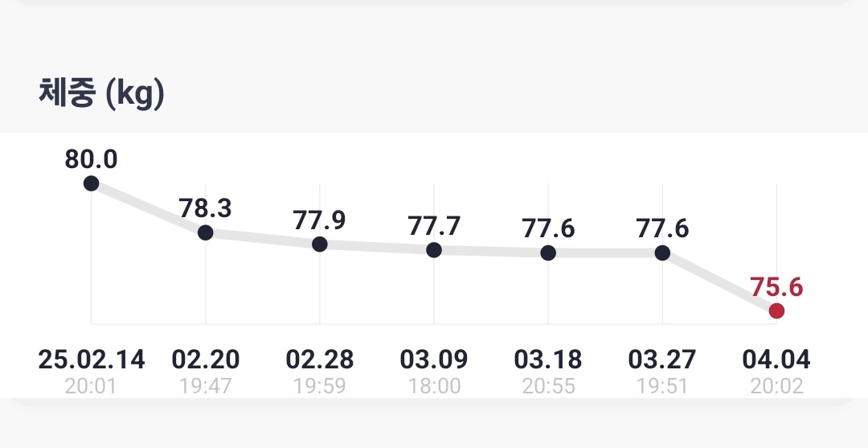
Task: Click the 체중 (kg) section title
Action: tap(101, 94)
